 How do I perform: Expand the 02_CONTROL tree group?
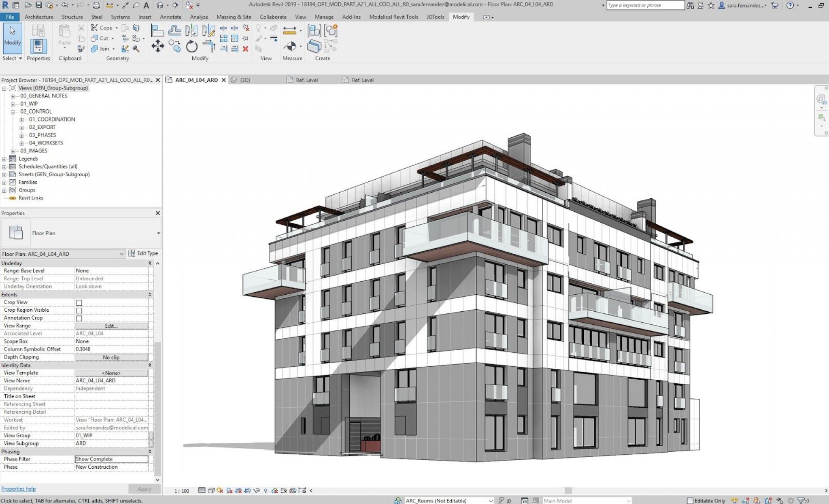pyautogui.click(x=13, y=111)
